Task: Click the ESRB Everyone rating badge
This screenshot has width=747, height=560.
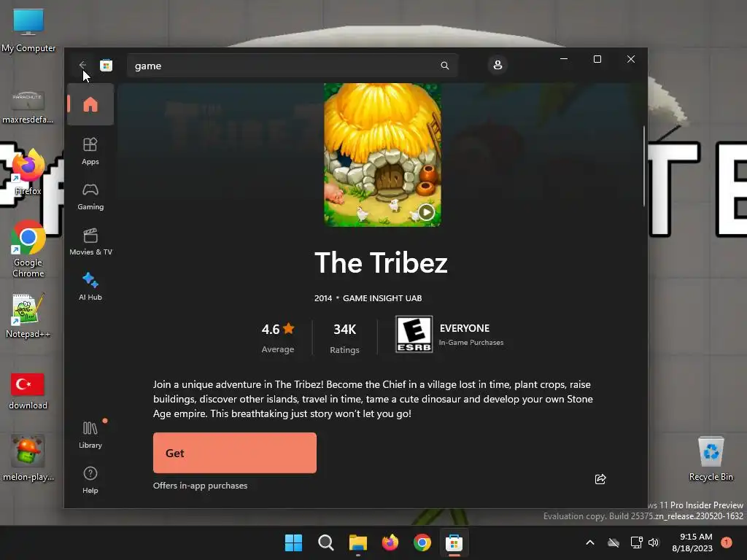Action: [414, 334]
